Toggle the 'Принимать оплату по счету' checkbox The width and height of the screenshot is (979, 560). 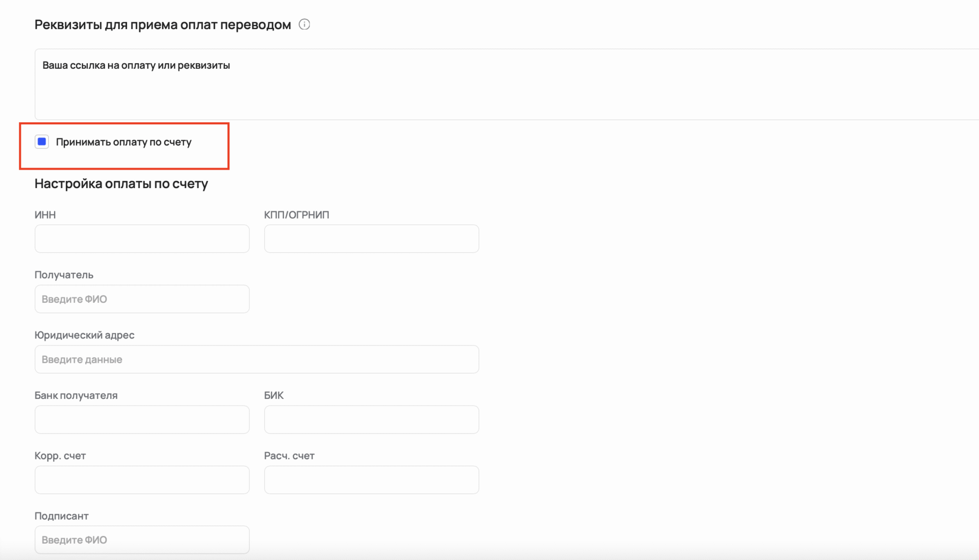pyautogui.click(x=42, y=142)
